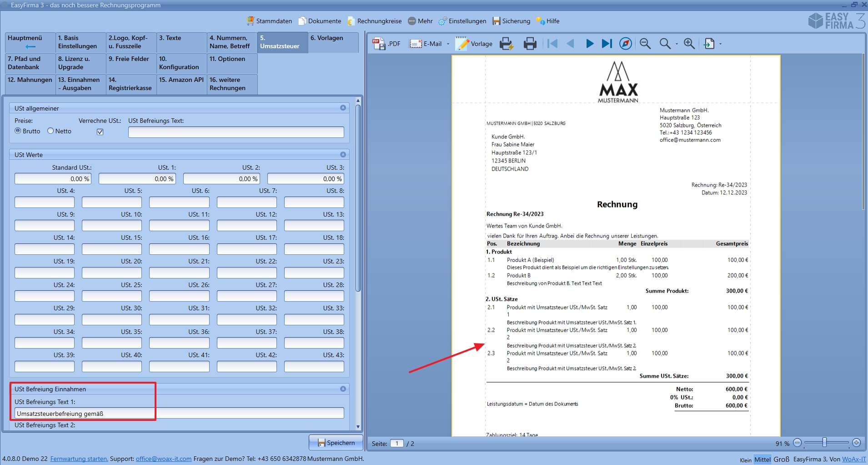Open 8. Lizenz u. Upgrade tab
Image resolution: width=868 pixels, height=465 pixels.
point(81,63)
